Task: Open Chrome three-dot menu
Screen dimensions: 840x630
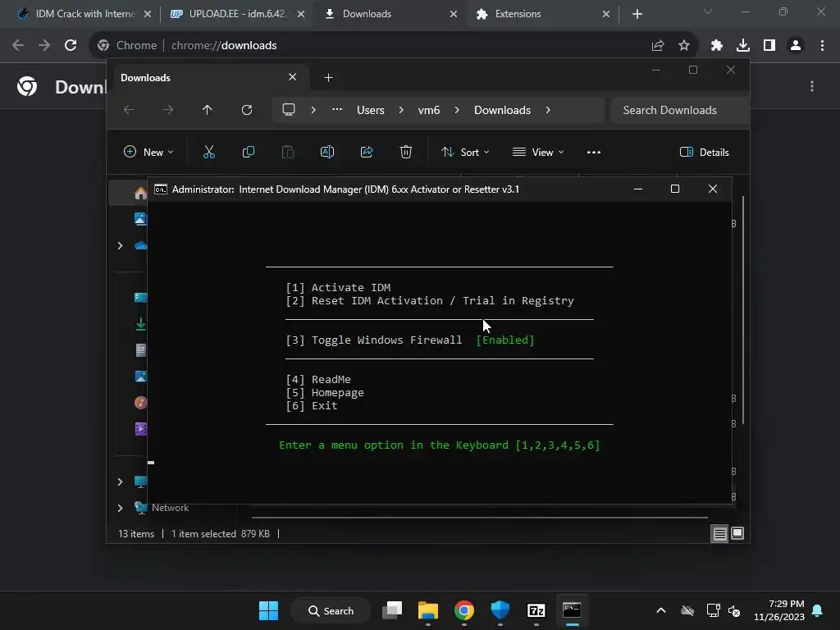Action: pyautogui.click(x=822, y=46)
